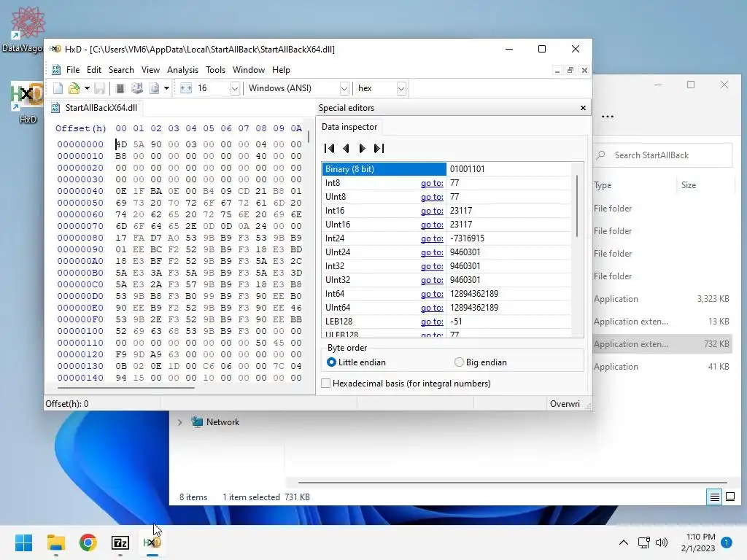Restore the inner HxD document window
Viewport: 747px width, 560px height.
point(570,71)
